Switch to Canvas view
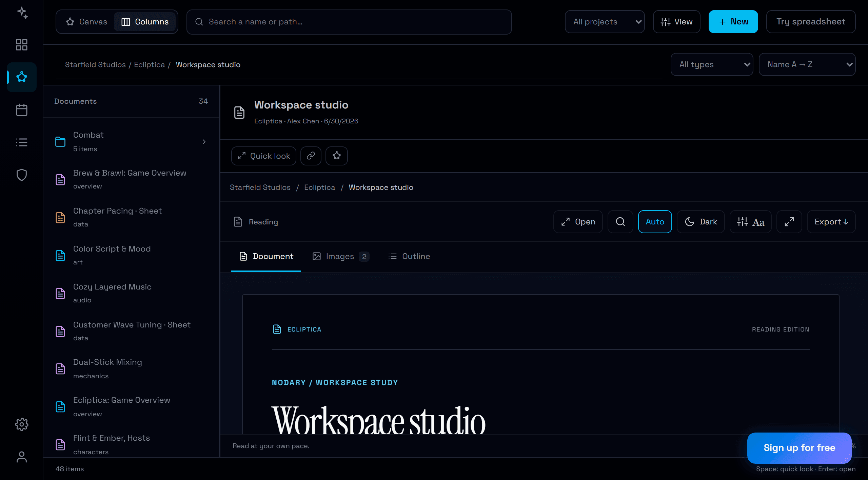The image size is (868, 480). 86,22
